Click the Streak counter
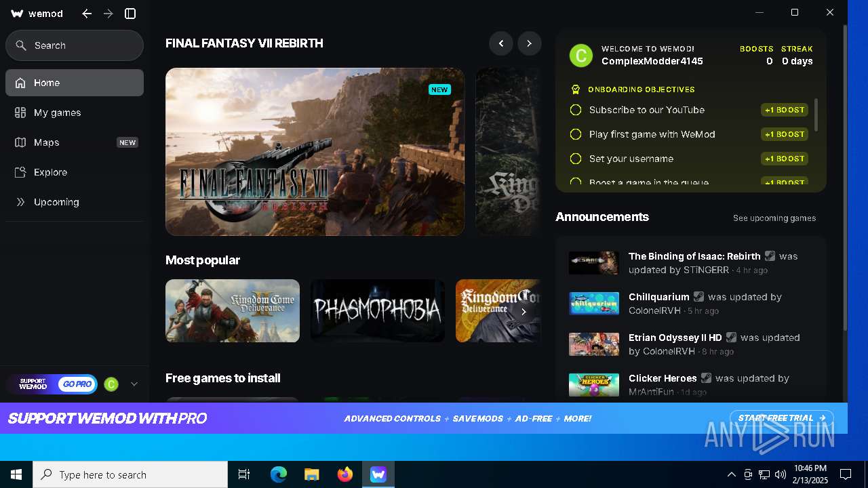 [797, 55]
